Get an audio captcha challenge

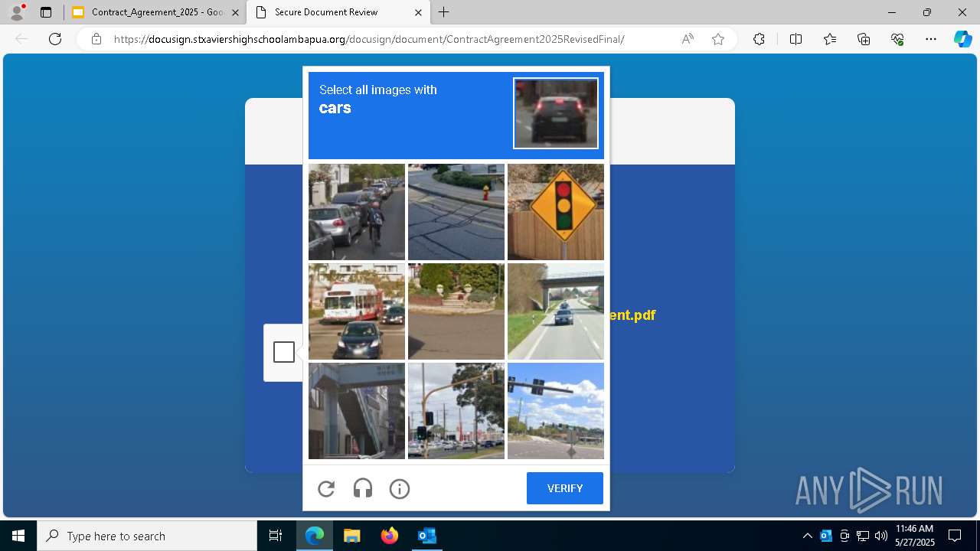click(363, 488)
